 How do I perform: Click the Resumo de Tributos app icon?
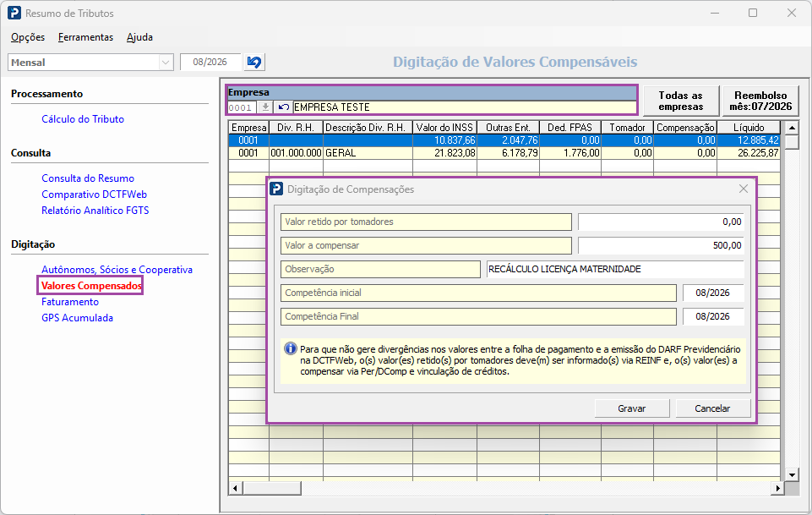point(14,13)
